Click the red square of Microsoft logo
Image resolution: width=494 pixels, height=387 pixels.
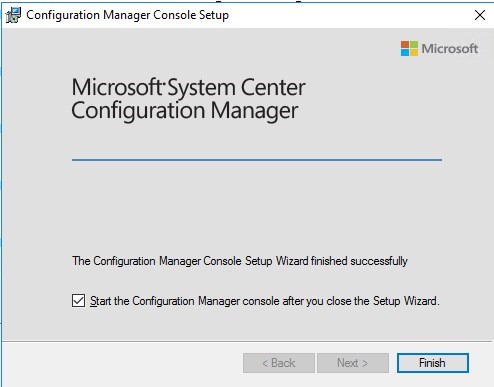point(405,44)
